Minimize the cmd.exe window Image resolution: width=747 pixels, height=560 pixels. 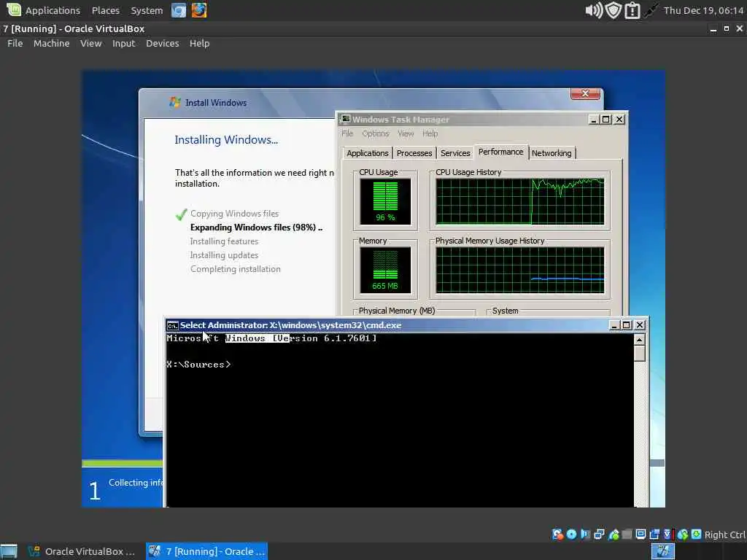coord(614,325)
